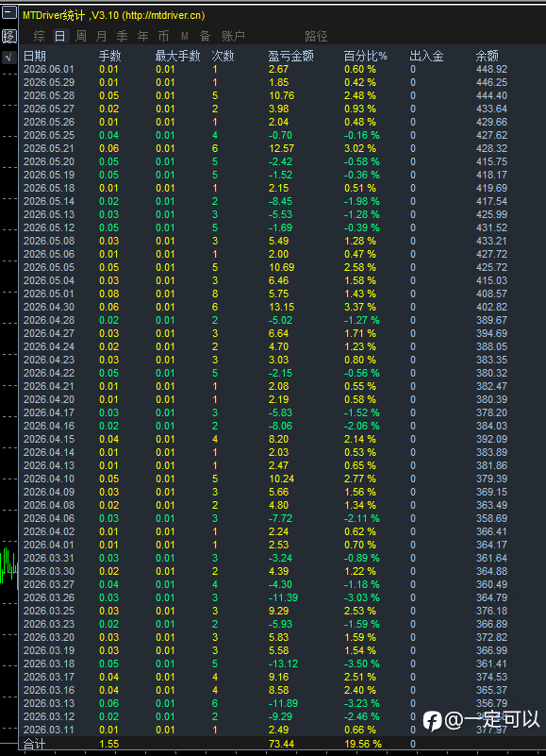Click the 最大手数 column header
This screenshot has height=756, width=546.
point(177,57)
